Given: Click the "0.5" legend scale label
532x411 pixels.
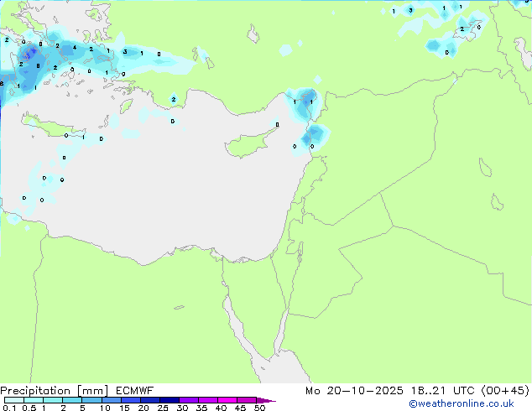Looking at the screenshot, I should pyautogui.click(x=29, y=408).
